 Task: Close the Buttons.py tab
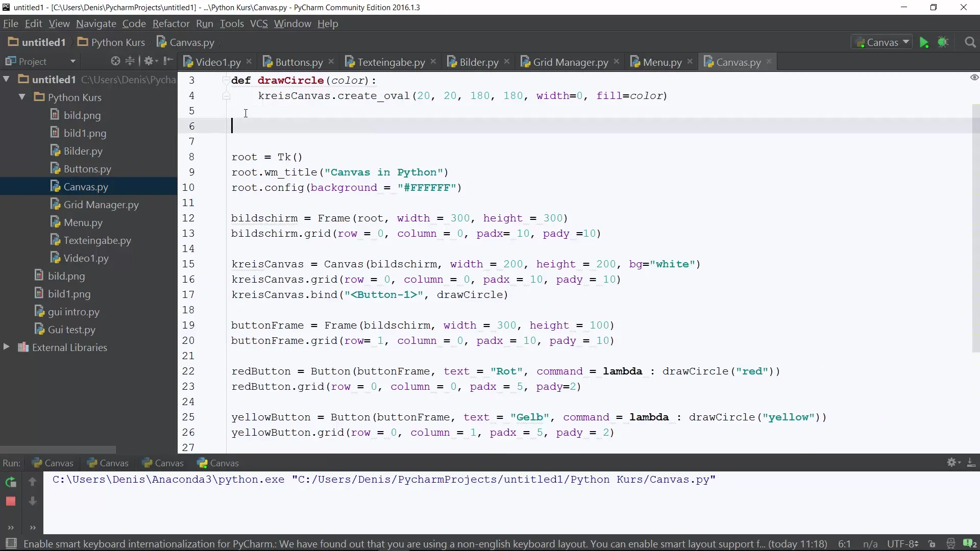pyautogui.click(x=331, y=61)
